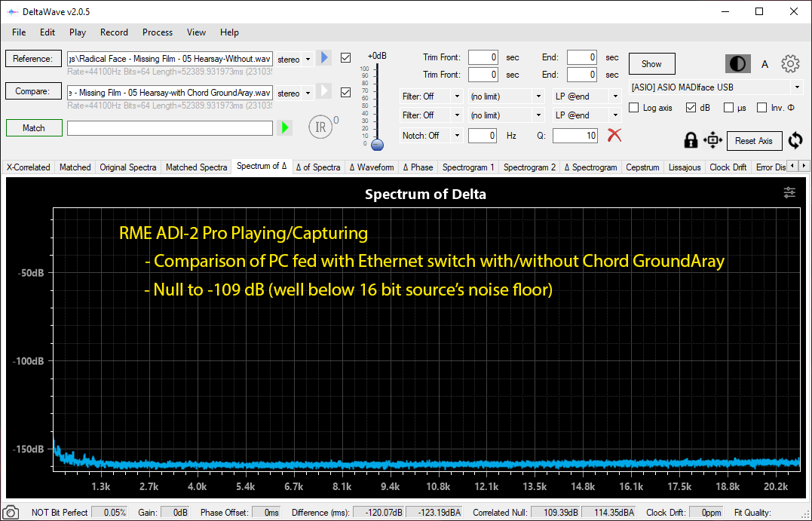Open the Notch: Off dropdown
Image resolution: width=812 pixels, height=521 pixels.
[x=431, y=136]
